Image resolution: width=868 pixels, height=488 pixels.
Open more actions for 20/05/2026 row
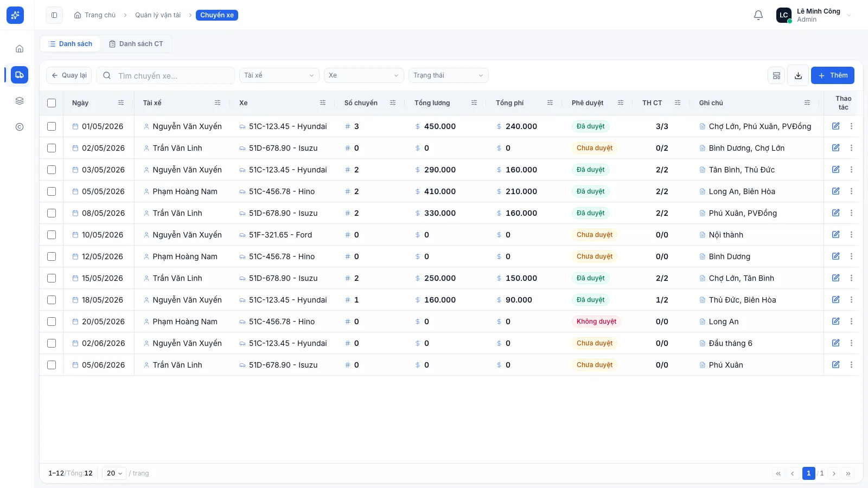click(x=851, y=322)
